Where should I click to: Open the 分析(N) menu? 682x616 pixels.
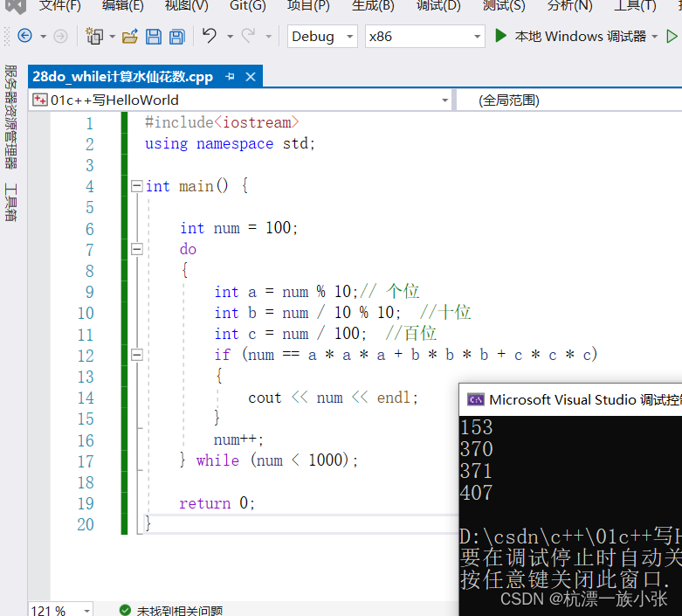pyautogui.click(x=569, y=5)
